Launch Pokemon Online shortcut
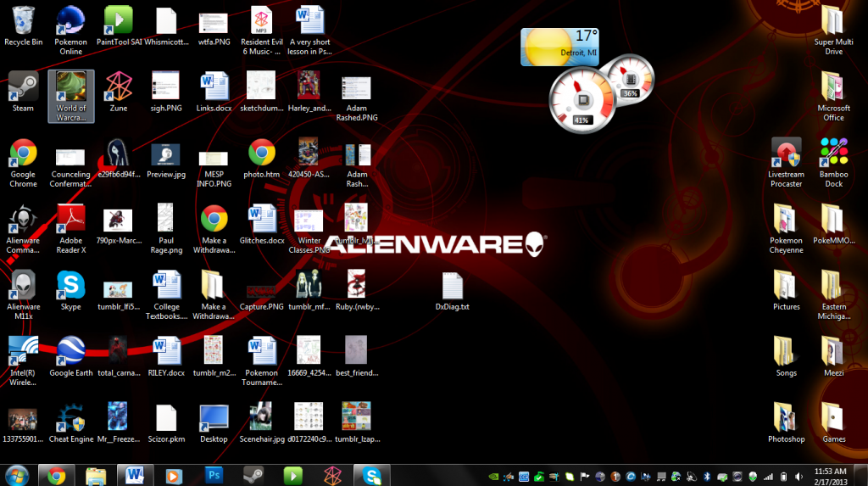Image resolution: width=868 pixels, height=486 pixels. [x=71, y=30]
